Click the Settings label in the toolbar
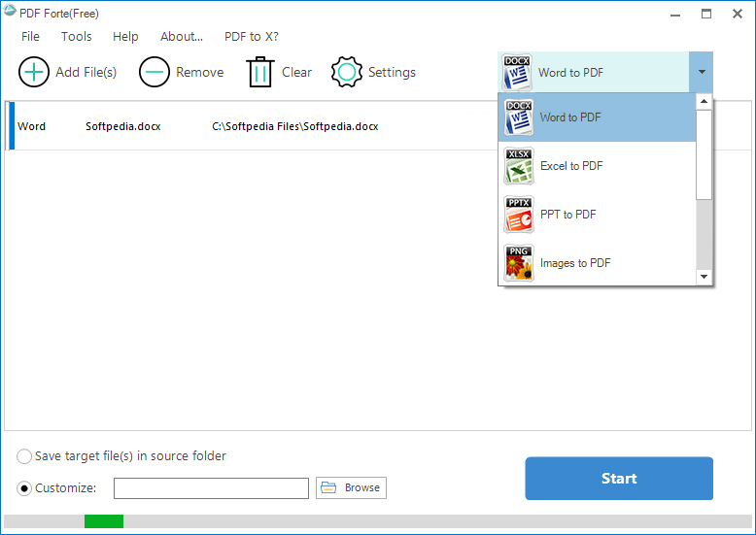 392,72
